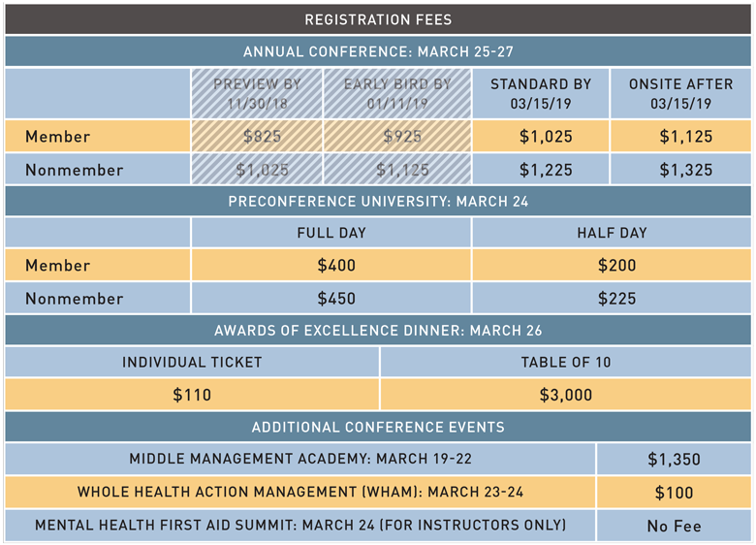
Task: Select the $1,225 Nonmember standard fee
Action: point(540,170)
